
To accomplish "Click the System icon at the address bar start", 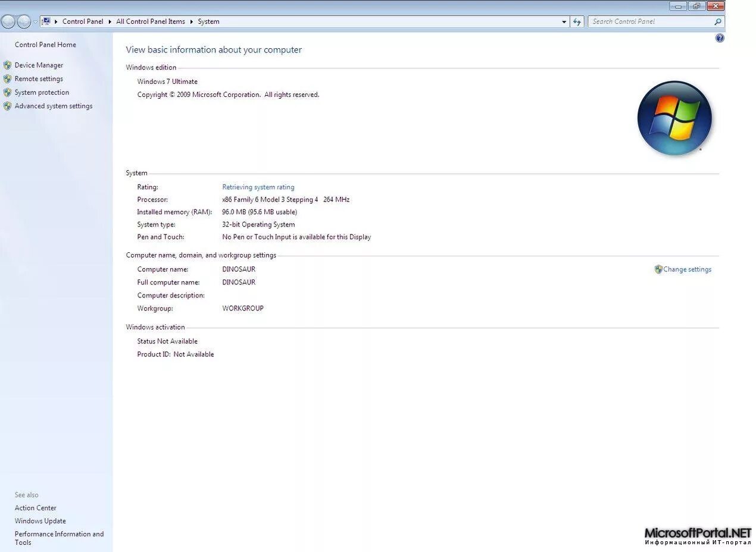I will pos(46,21).
